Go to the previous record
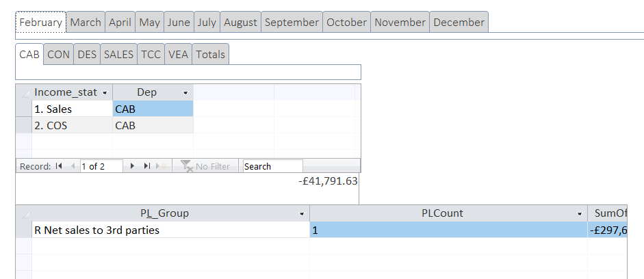Viewport: 644px width, 279px height. click(73, 166)
